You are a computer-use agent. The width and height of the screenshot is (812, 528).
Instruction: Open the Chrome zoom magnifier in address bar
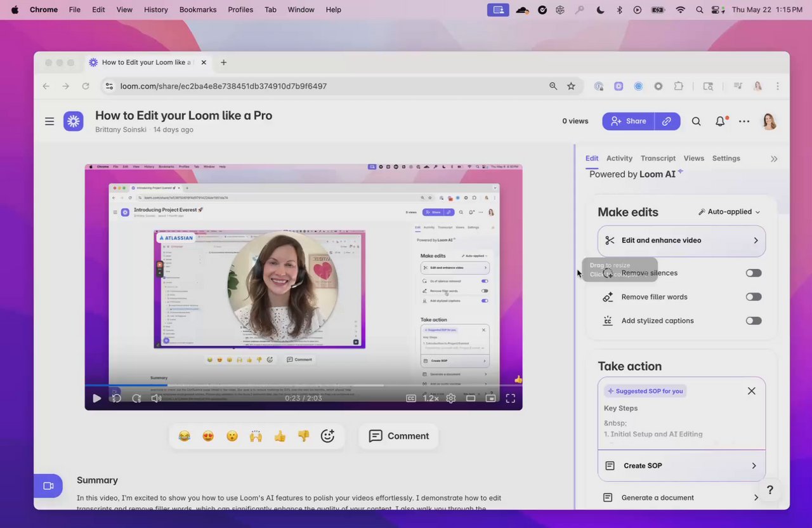pyautogui.click(x=553, y=86)
